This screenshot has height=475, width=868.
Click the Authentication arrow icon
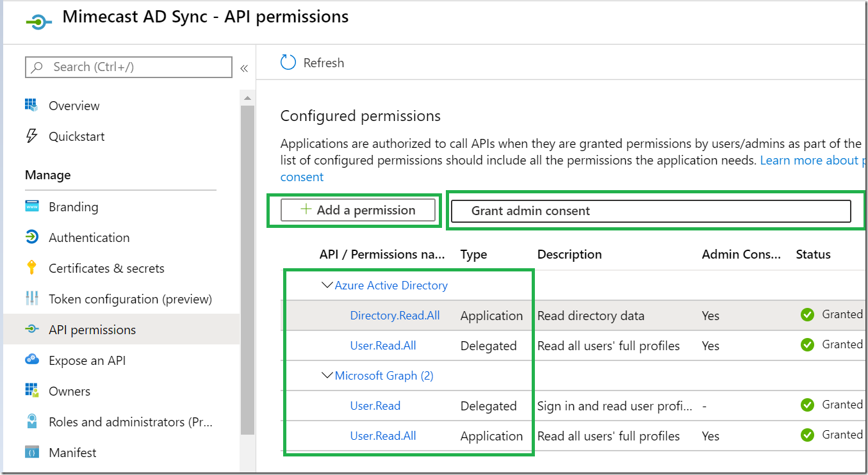click(31, 237)
